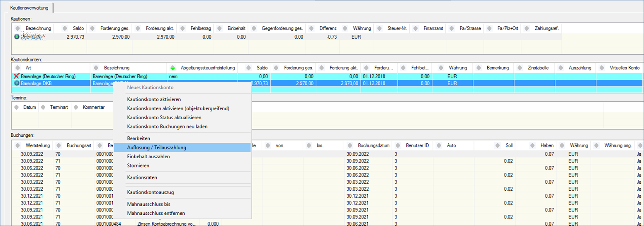Image resolution: width=644 pixels, height=226 pixels.
Task: Click diamond icon beside Datum column in Termine
Action: pyautogui.click(x=17, y=107)
